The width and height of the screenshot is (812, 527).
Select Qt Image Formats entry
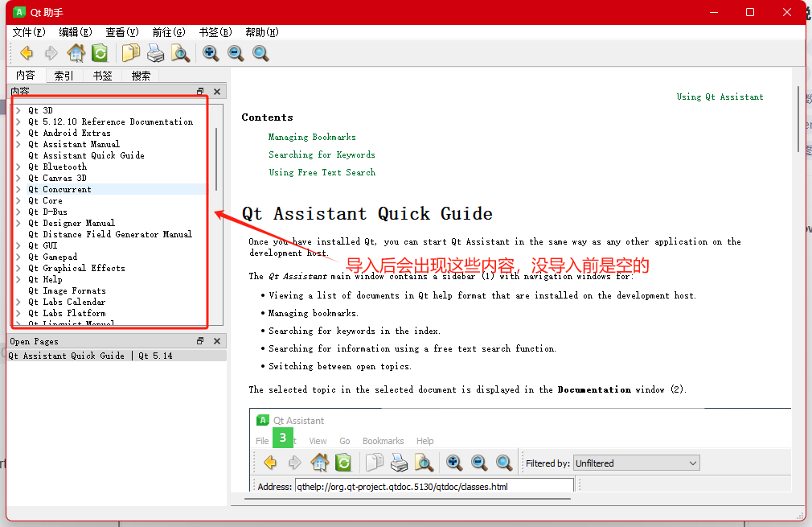click(67, 290)
